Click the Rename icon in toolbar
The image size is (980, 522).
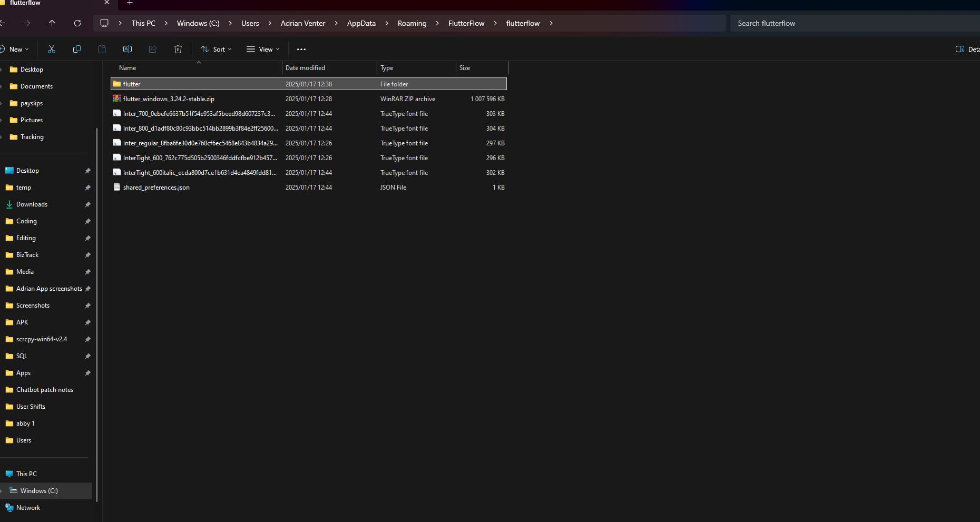pyautogui.click(x=128, y=49)
